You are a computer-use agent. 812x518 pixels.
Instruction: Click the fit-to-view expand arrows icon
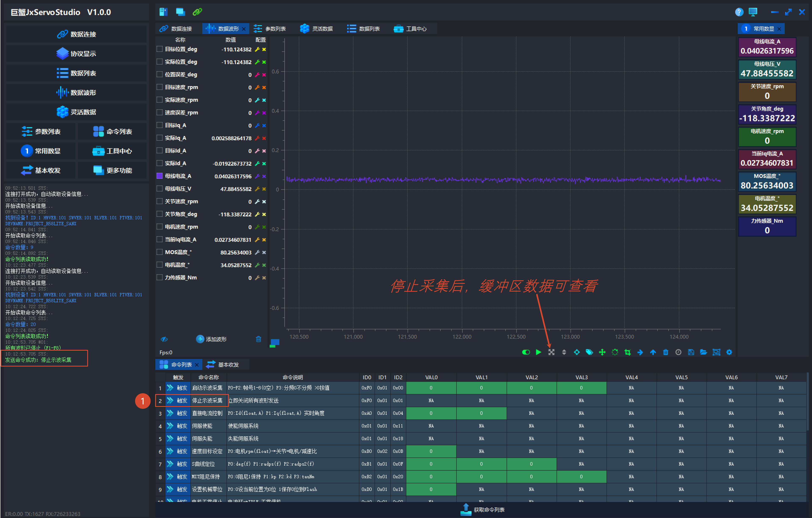pos(551,352)
